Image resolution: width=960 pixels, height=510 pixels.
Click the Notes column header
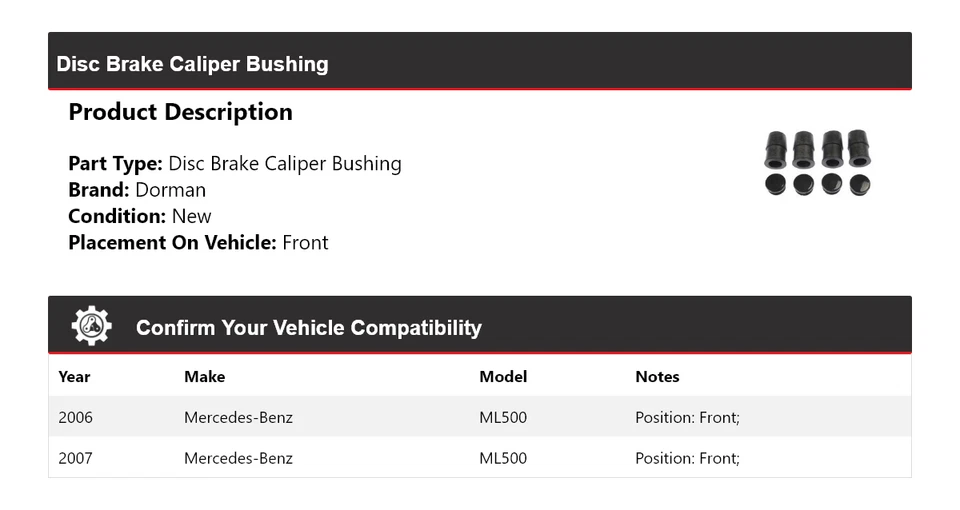click(x=657, y=377)
